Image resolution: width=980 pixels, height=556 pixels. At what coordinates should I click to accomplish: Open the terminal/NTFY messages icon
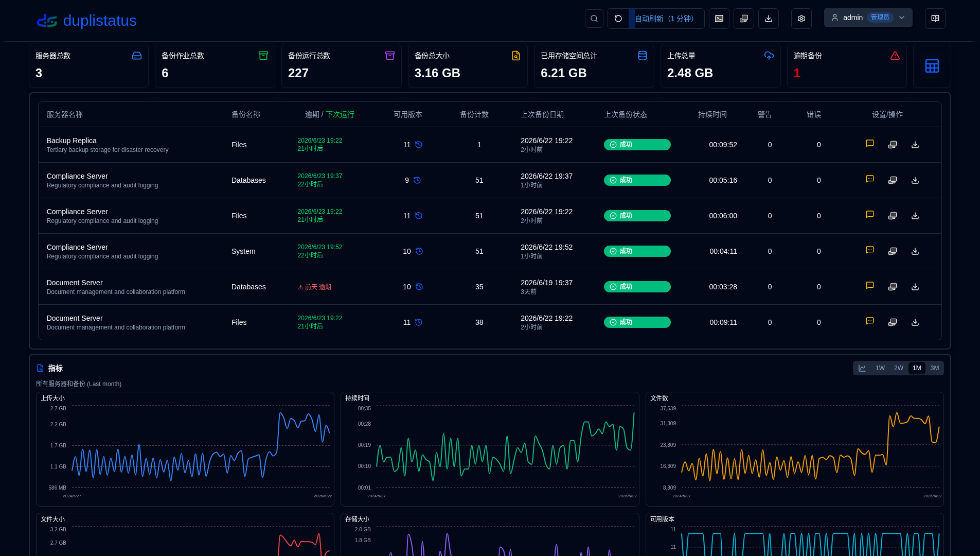pyautogui.click(x=719, y=19)
